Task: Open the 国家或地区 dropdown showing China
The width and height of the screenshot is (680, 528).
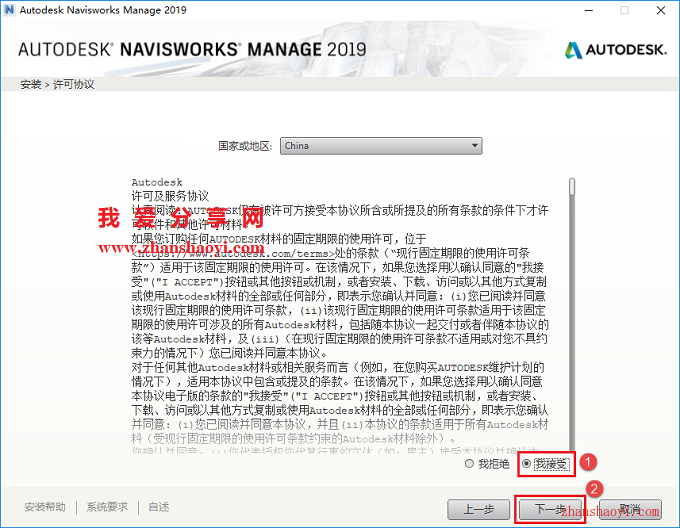Action: tap(381, 146)
